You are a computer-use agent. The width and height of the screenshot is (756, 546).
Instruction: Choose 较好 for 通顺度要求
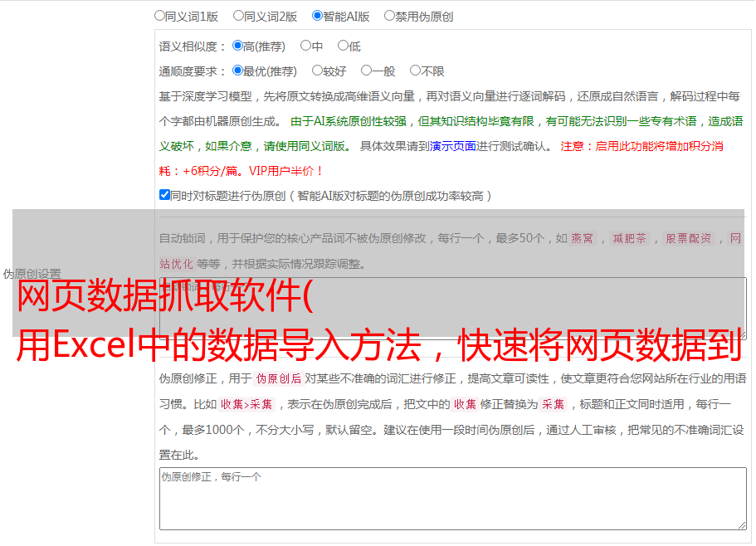317,71
